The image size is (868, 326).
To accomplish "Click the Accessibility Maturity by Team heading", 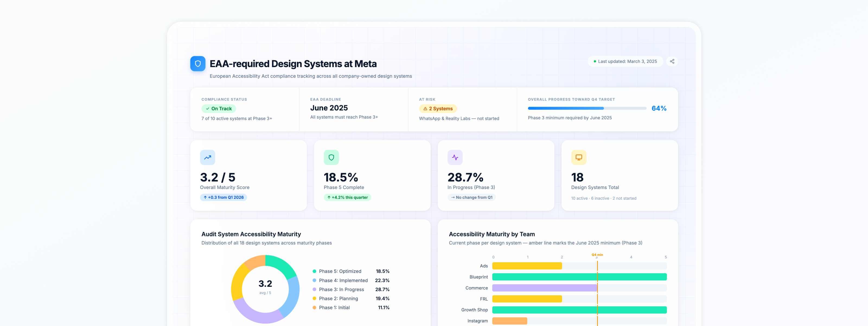I will (492, 234).
